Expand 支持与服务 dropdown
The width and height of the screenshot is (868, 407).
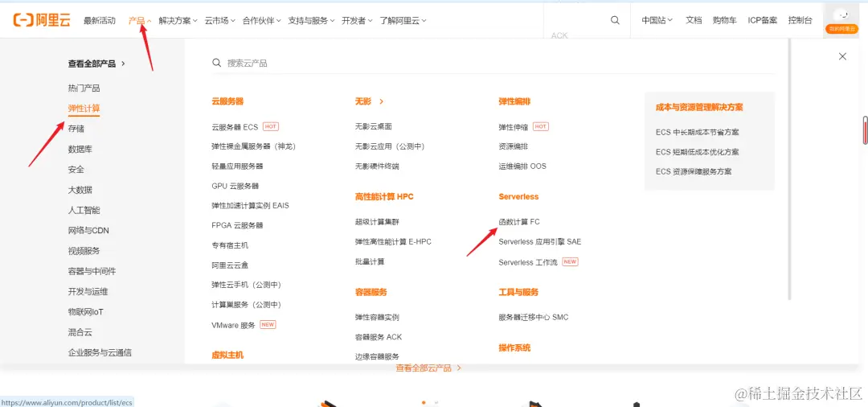[x=311, y=20]
